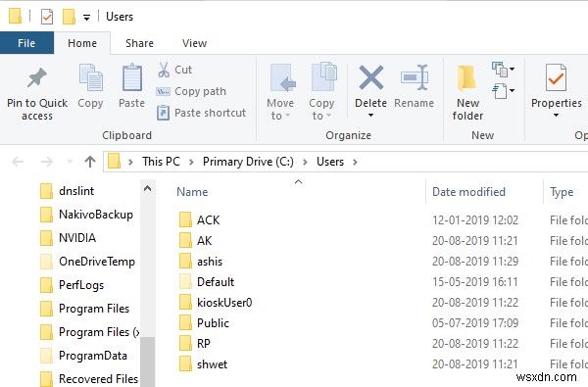Select the ashis folder
The width and height of the screenshot is (588, 387).
pyautogui.click(x=201, y=261)
